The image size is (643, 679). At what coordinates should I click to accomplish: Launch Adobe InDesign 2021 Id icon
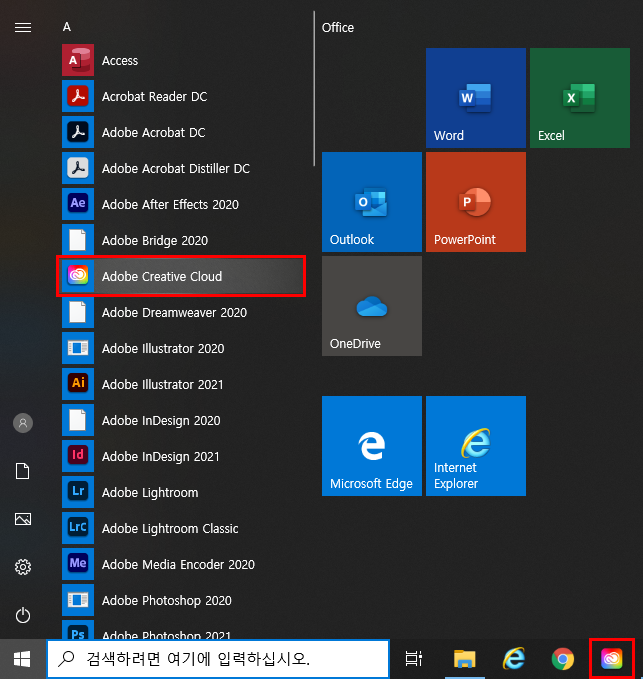click(78, 456)
